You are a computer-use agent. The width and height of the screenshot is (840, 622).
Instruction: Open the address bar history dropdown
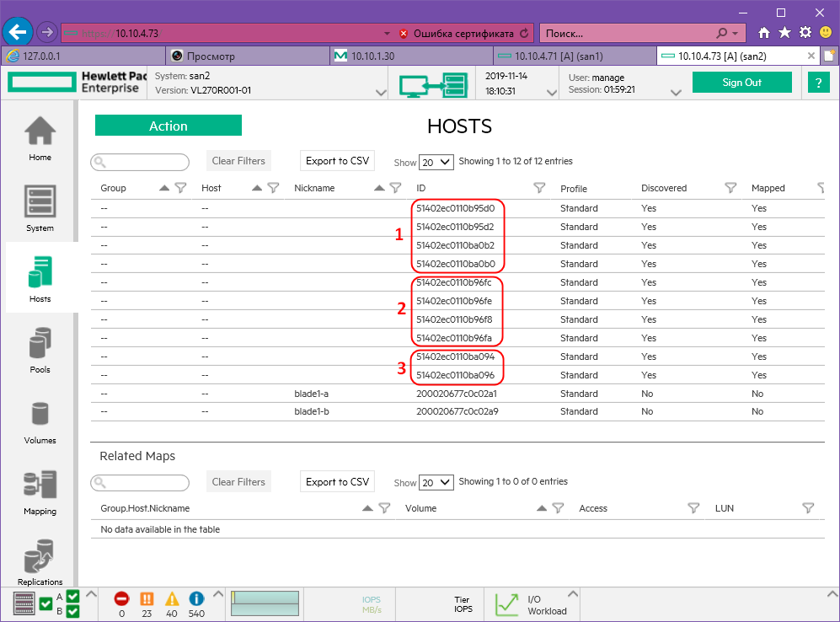click(x=387, y=33)
